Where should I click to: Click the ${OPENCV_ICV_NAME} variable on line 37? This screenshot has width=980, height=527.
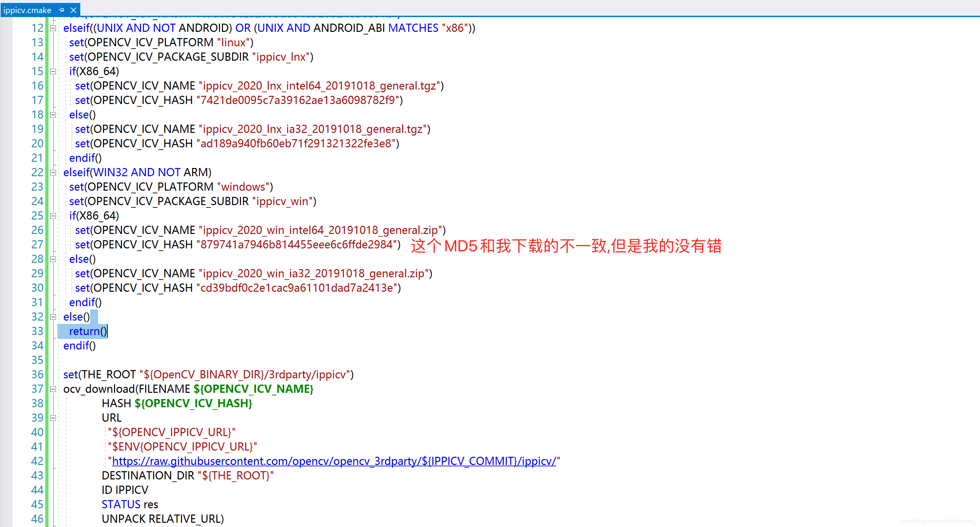[x=253, y=389]
